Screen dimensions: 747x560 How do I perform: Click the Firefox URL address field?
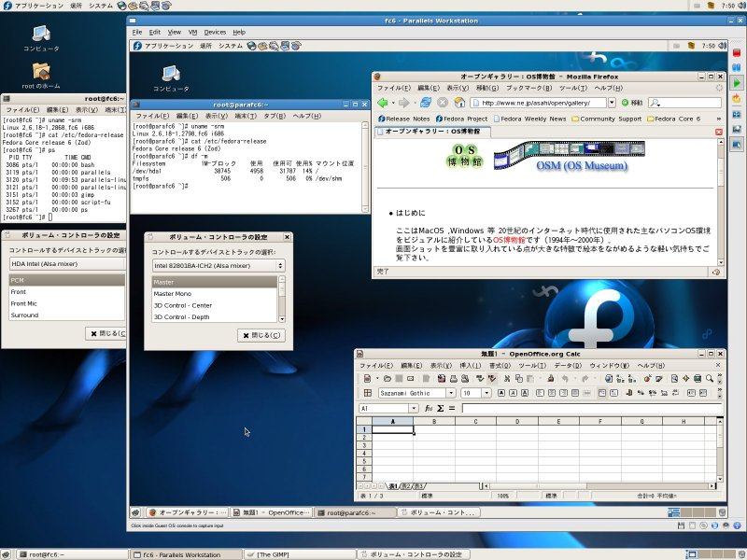pyautogui.click(x=539, y=103)
